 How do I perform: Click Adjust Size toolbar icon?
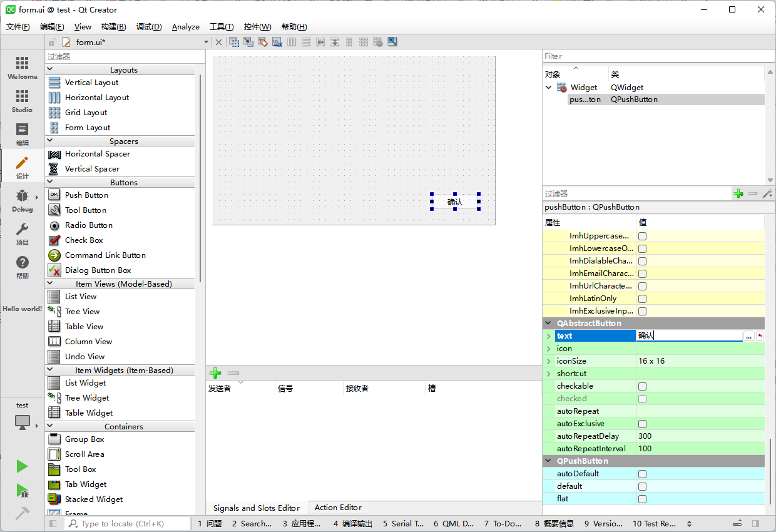click(392, 42)
